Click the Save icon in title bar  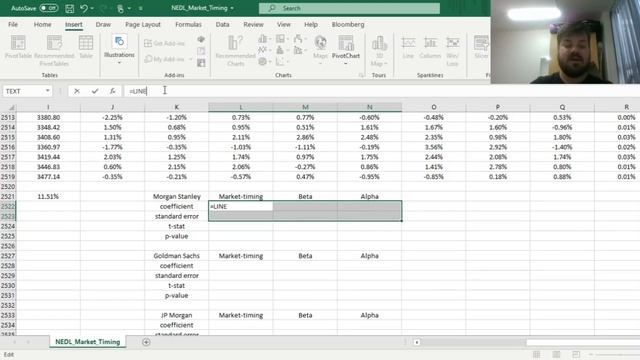(x=70, y=8)
